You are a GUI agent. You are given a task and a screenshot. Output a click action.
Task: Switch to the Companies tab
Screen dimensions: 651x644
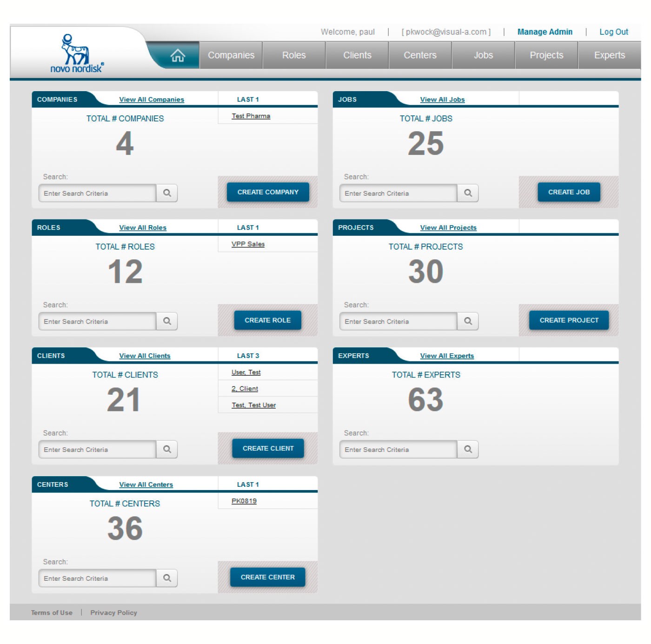tap(231, 55)
